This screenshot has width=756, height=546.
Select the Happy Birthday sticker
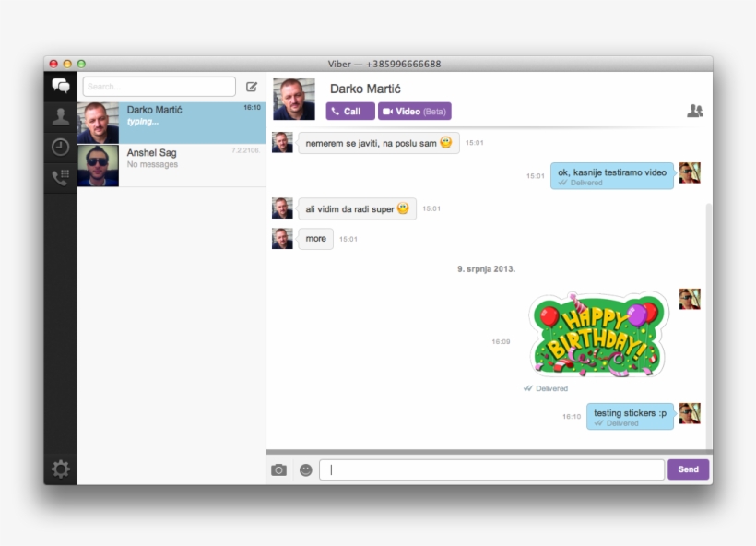(x=595, y=334)
